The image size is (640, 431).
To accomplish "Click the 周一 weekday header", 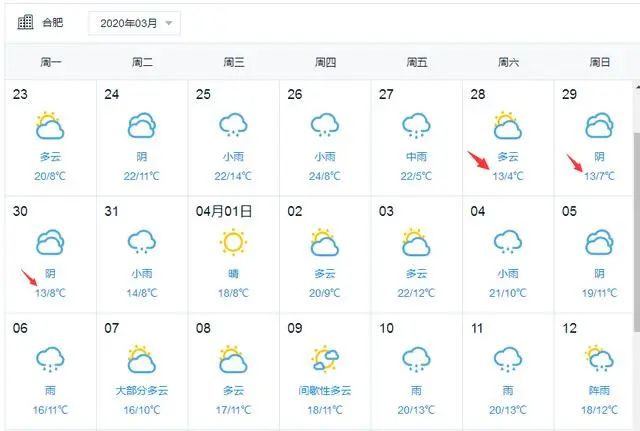I will (x=51, y=62).
